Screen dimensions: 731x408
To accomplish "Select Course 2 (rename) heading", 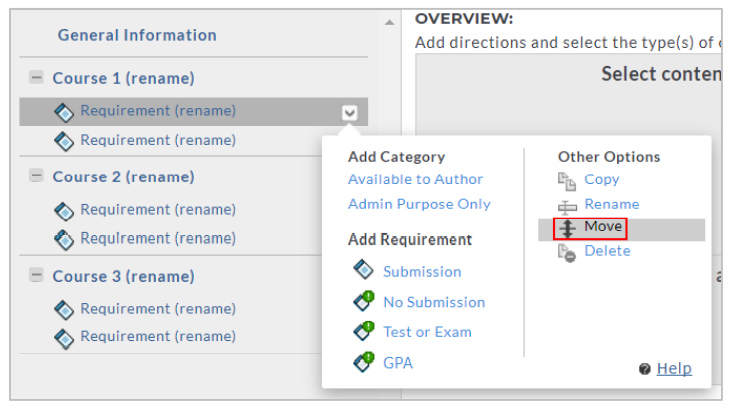I will pyautogui.click(x=124, y=177).
